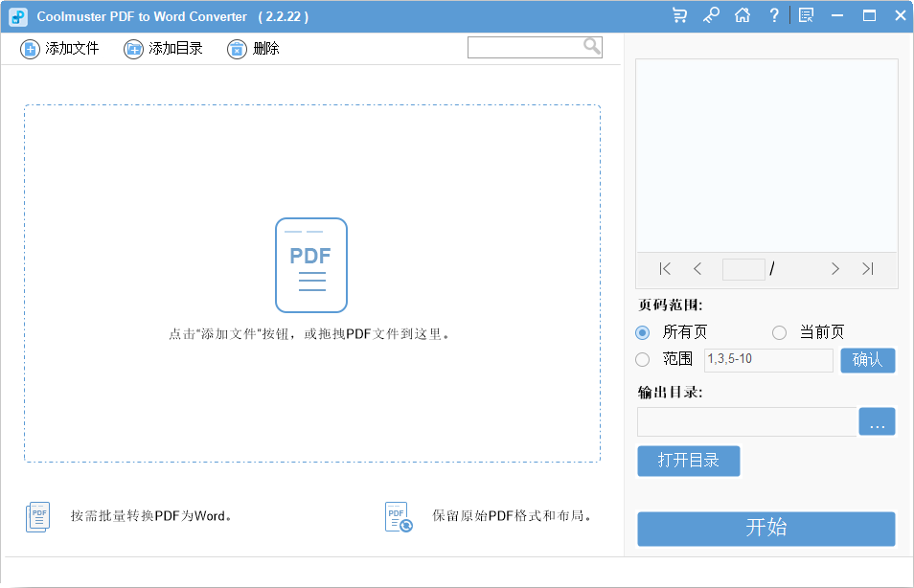The image size is (914, 588).
Task: Open the question mark help icon
Action: [x=774, y=15]
